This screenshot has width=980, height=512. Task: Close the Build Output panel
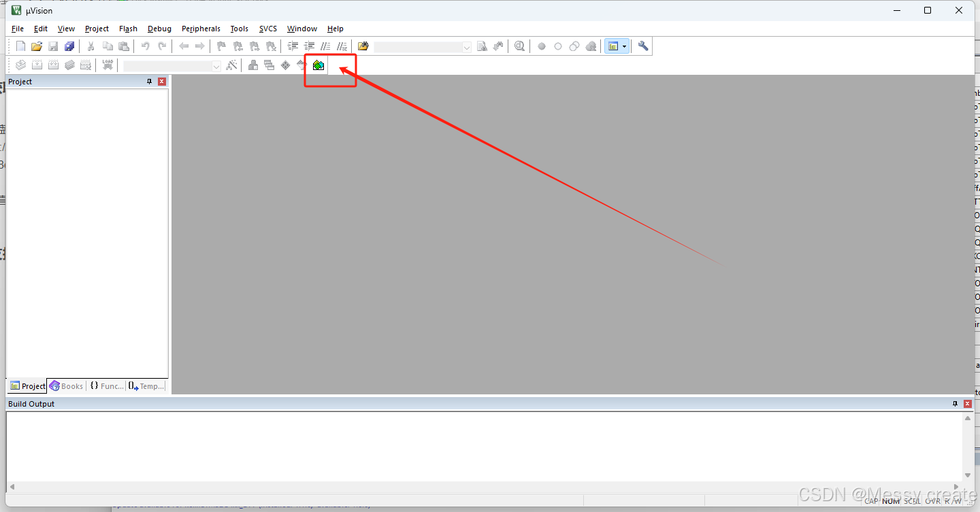pos(968,404)
